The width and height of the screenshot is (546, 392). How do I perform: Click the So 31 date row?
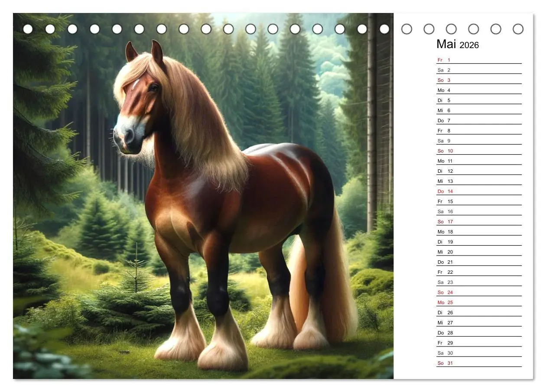pos(479,363)
